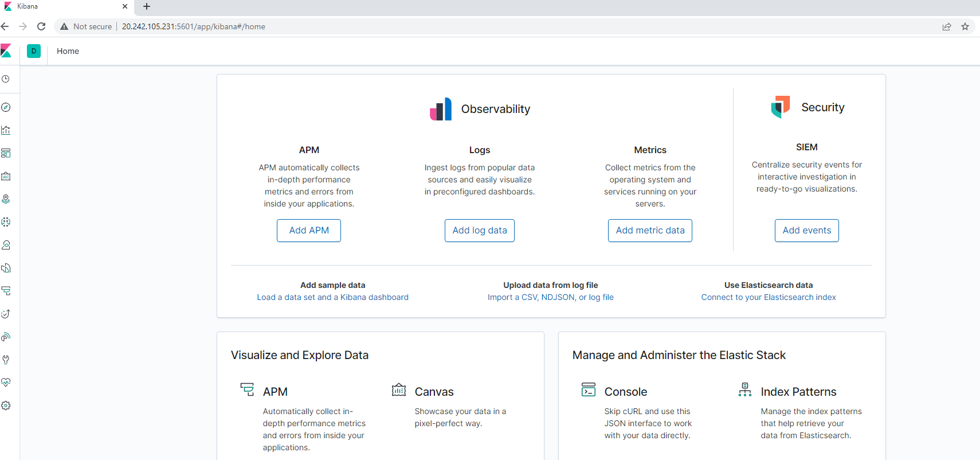Click the share page icon in address bar
980x460 pixels.
tap(947, 26)
